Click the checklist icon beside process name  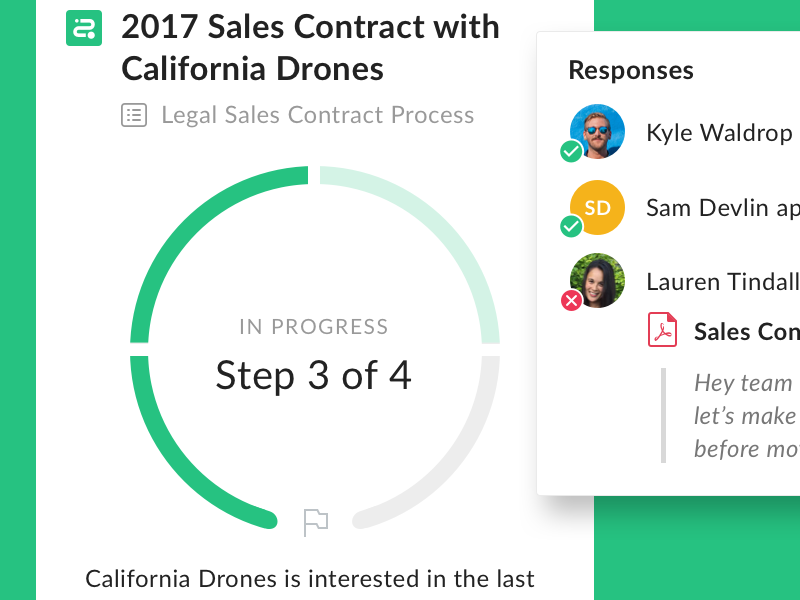tap(132, 115)
